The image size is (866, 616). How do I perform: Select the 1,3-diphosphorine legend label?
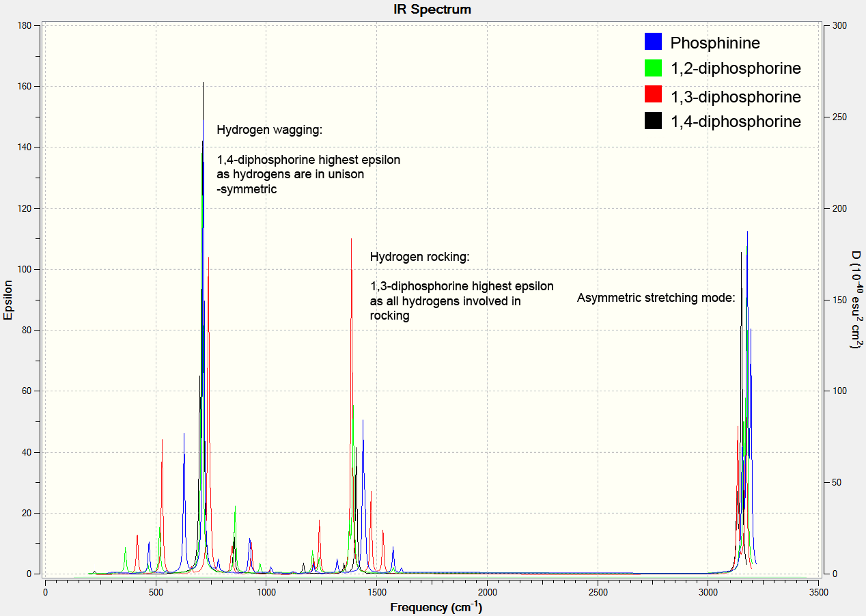736,96
